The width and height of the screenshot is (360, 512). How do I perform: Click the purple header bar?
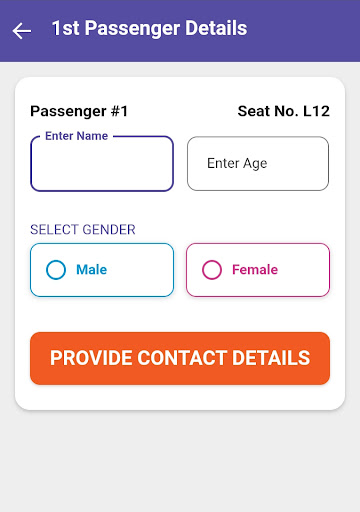click(180, 31)
